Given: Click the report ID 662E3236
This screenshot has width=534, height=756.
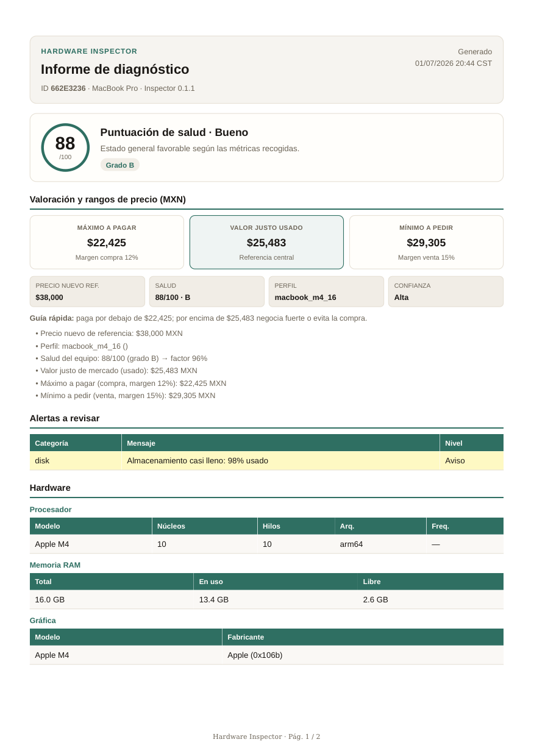Looking at the screenshot, I should point(68,88).
